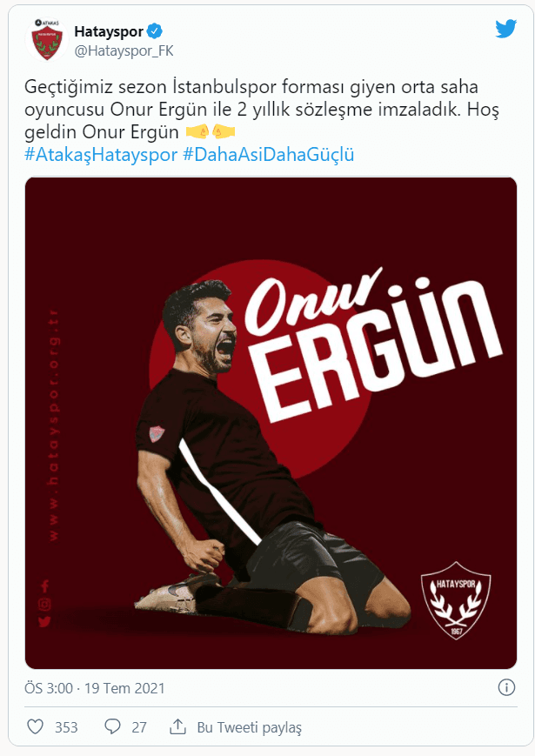Open the Hatayspor profile avatar
535x756 pixels.
(x=47, y=40)
